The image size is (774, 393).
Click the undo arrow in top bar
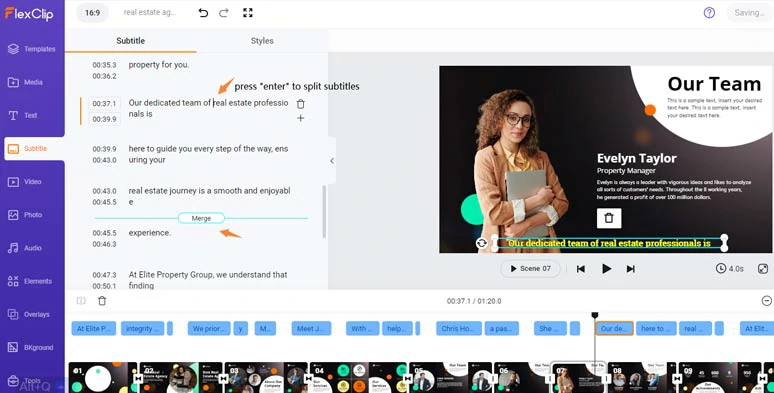[203, 13]
